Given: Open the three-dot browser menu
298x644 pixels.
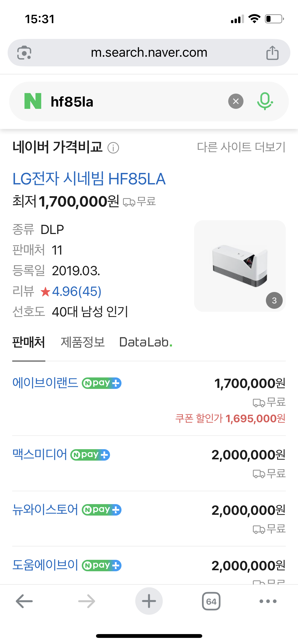Looking at the screenshot, I should (x=268, y=601).
